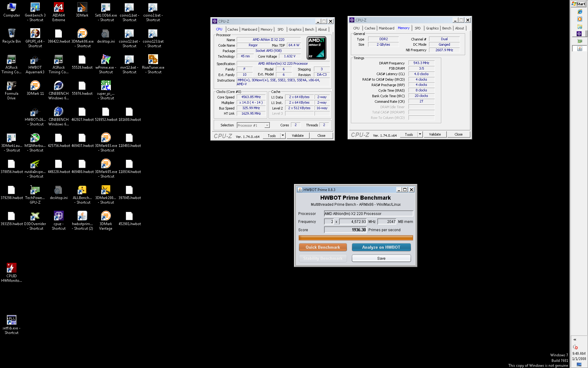Open the wPrime.exe shortcut icon
This screenshot has width=588, height=368.
[106, 64]
